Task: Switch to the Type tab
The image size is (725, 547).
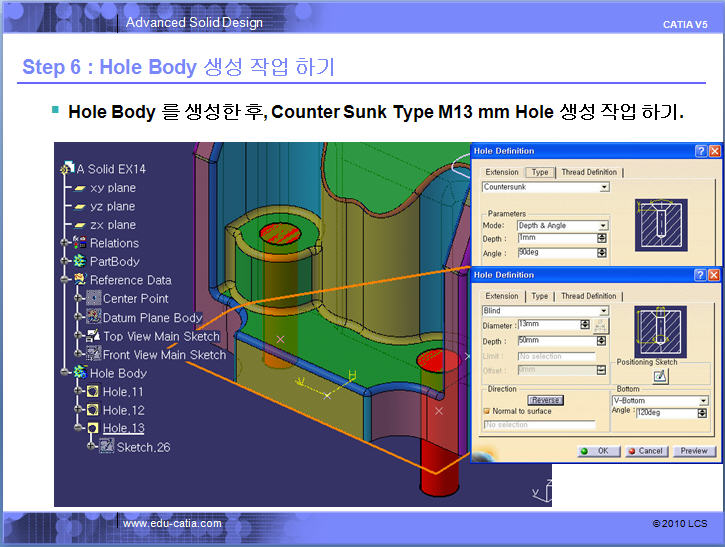Action: point(539,296)
